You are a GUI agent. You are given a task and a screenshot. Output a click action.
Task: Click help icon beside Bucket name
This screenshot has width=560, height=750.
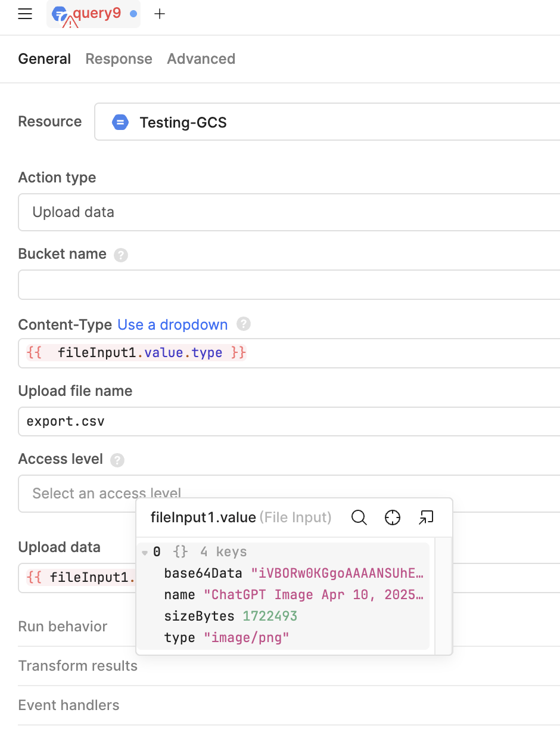click(121, 255)
